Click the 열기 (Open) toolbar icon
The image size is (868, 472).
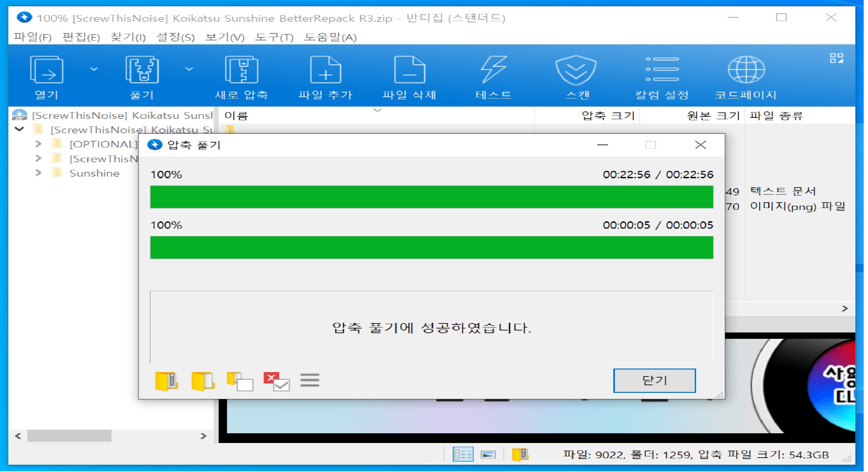click(47, 70)
